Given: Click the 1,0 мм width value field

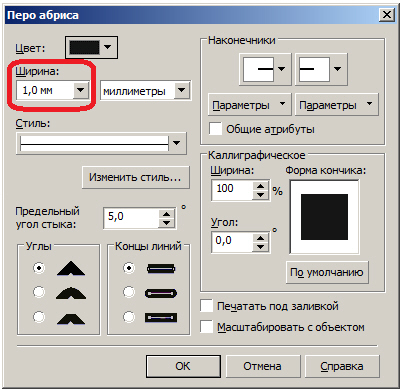Looking at the screenshot, I should pyautogui.click(x=45, y=90).
